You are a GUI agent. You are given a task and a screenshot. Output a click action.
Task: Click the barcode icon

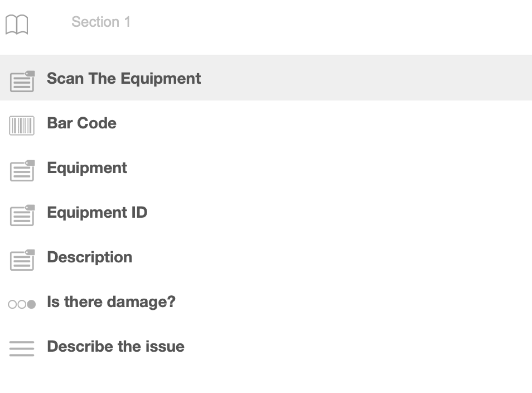(x=22, y=126)
